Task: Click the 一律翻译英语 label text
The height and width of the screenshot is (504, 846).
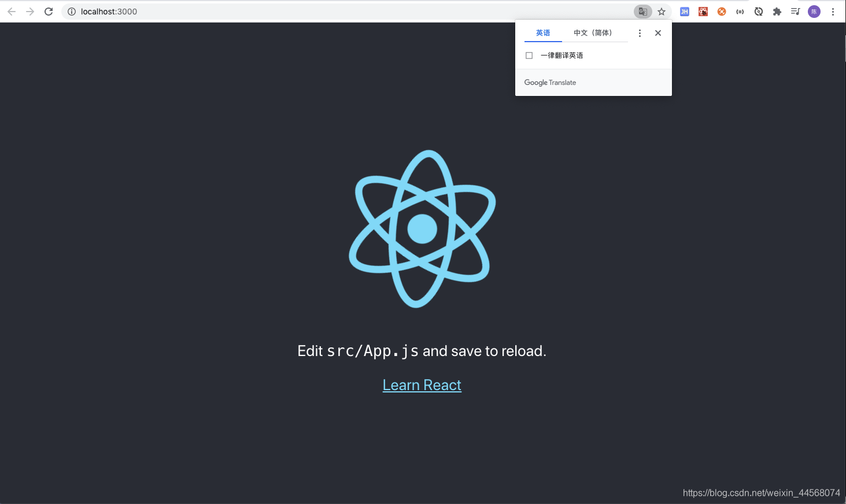Action: [561, 55]
